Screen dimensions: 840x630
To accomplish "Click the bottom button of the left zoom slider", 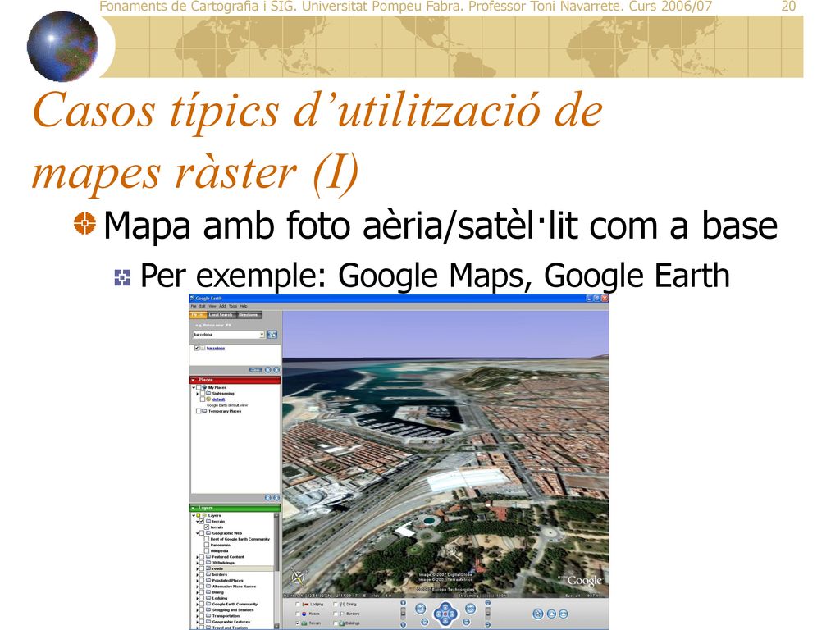I will coord(404,624).
